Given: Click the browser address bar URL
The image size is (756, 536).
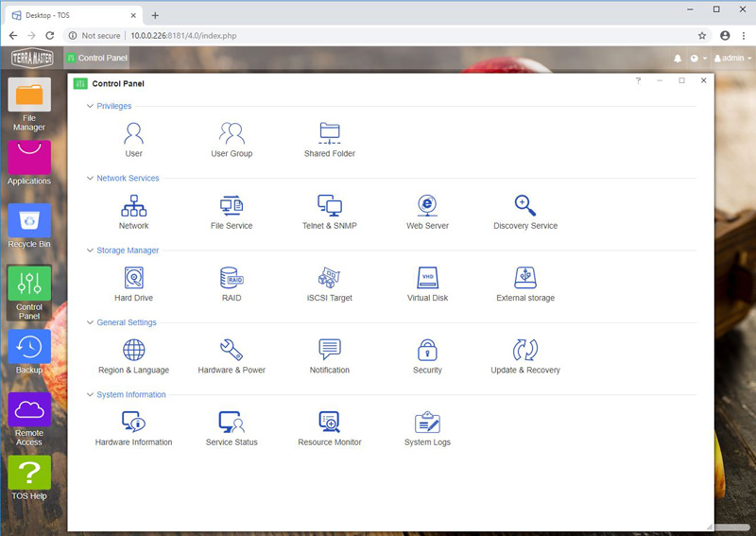Looking at the screenshot, I should click(x=183, y=36).
